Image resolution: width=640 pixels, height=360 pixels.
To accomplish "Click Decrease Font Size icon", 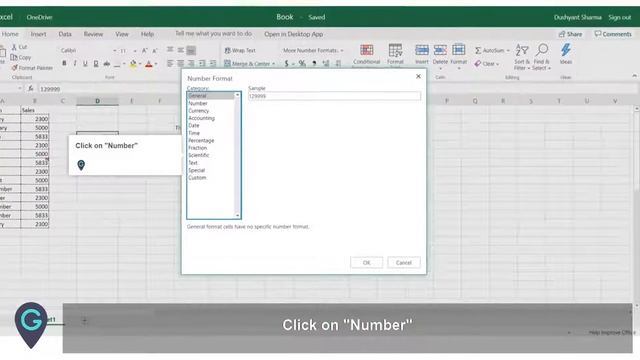I will coord(155,50).
